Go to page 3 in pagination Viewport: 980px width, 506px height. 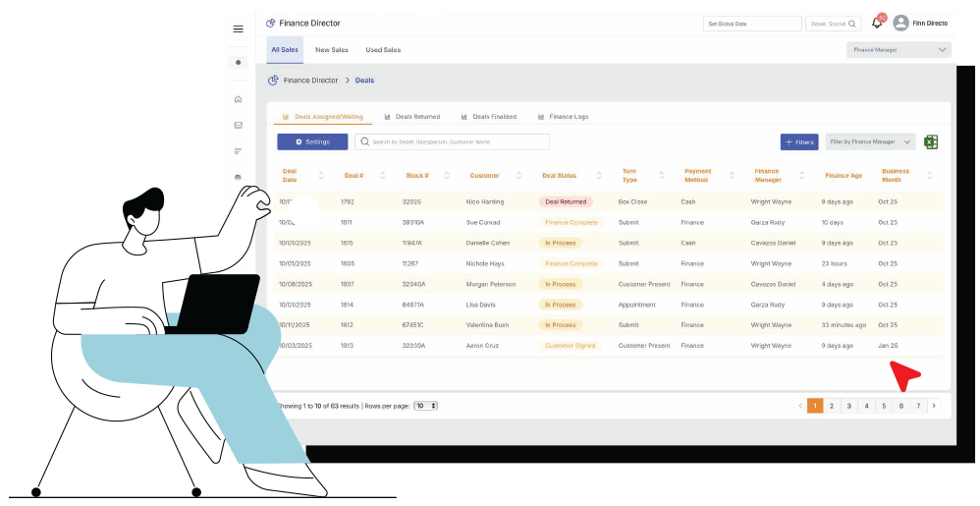(x=849, y=406)
